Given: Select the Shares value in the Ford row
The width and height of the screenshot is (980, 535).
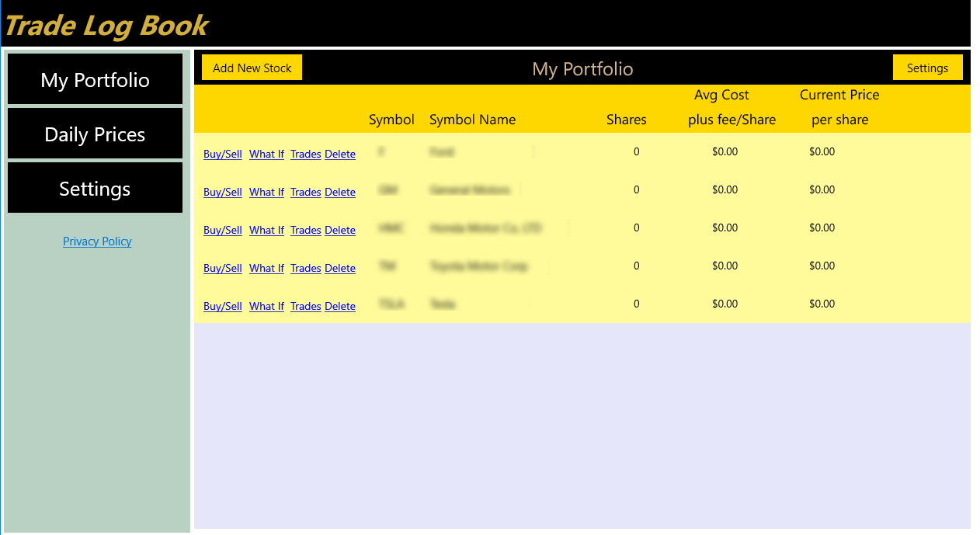Looking at the screenshot, I should [636, 151].
